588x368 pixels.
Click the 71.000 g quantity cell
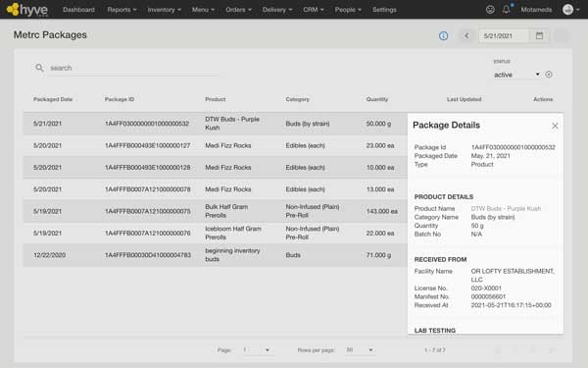(378, 255)
